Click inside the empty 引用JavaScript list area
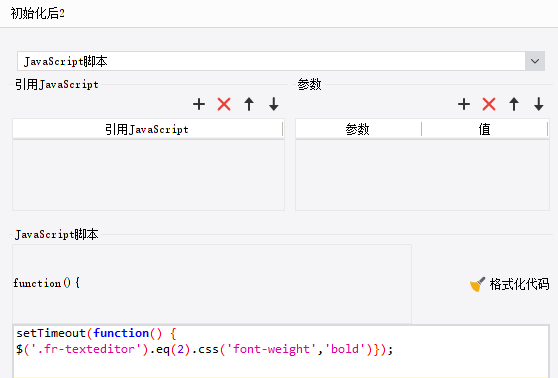 pos(148,175)
